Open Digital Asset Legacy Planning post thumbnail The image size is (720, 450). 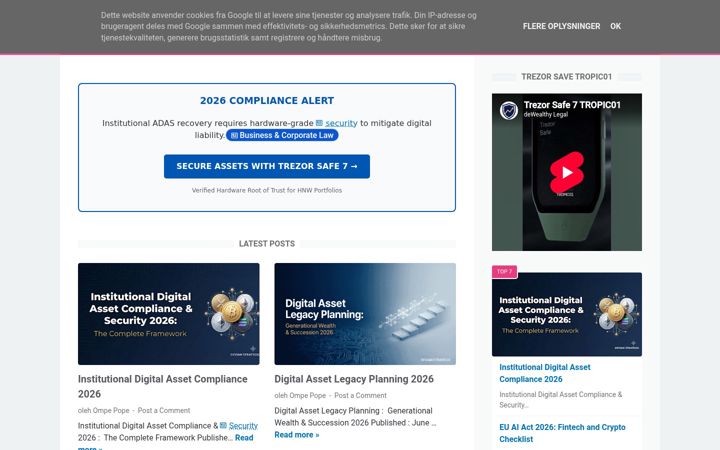click(x=365, y=314)
